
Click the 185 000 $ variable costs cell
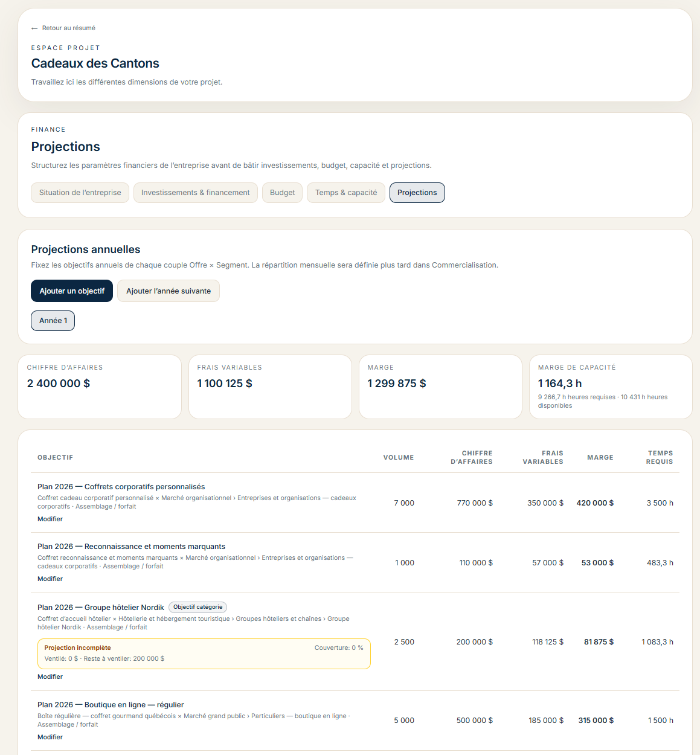pos(546,721)
